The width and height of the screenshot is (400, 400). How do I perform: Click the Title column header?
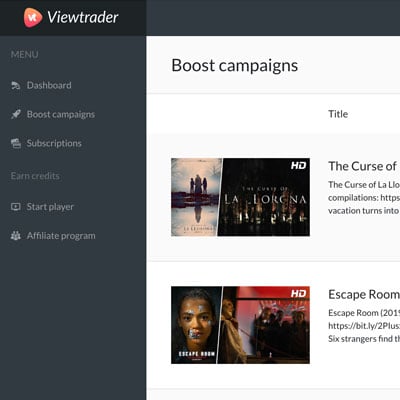pos(338,114)
